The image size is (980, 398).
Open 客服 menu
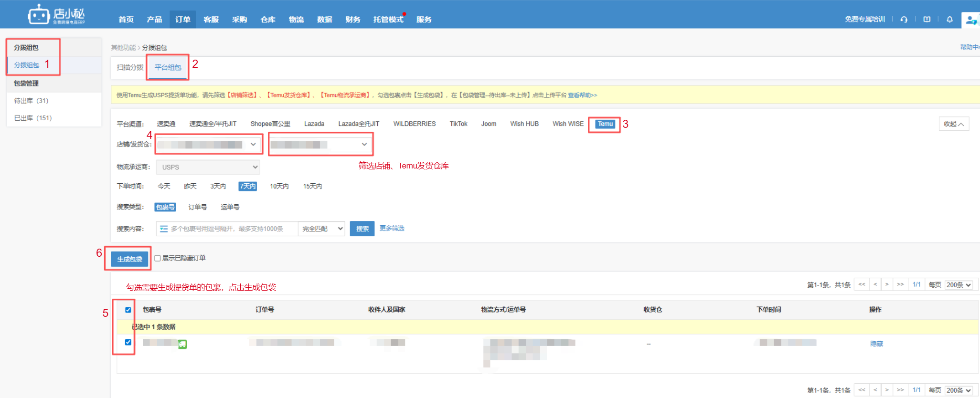tap(211, 20)
